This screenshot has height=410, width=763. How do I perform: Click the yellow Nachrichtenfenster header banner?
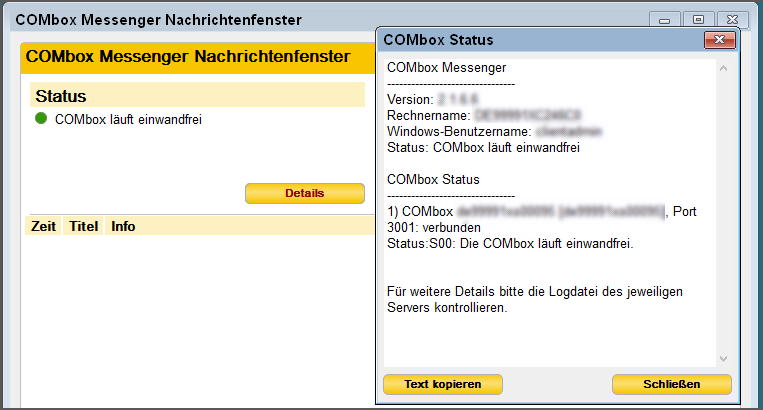pyautogui.click(x=190, y=57)
